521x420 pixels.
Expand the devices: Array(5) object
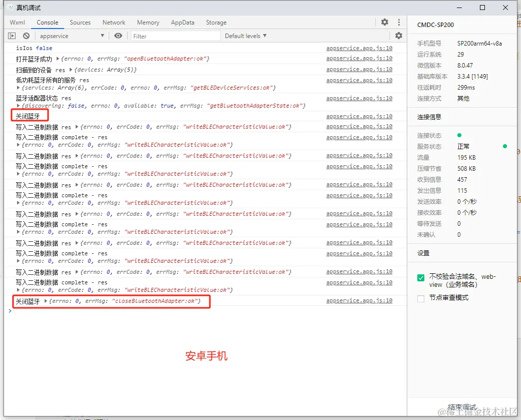71,70
